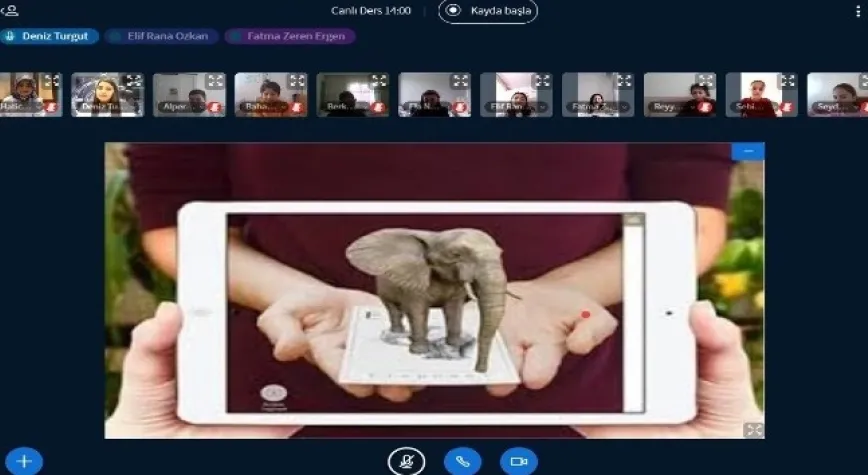868x475 pixels.
Task: Expand fullscreen on Reyy's webcam tile
Action: [x=706, y=81]
